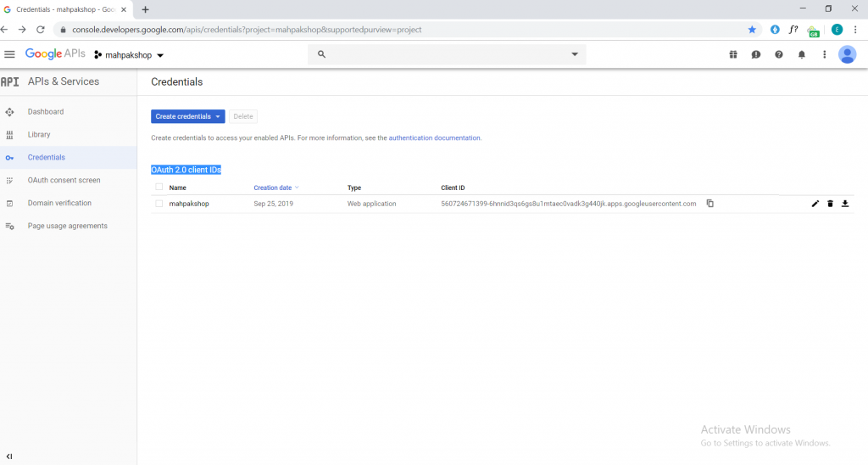
Task: Open the hamburger navigation menu
Action: 9,54
